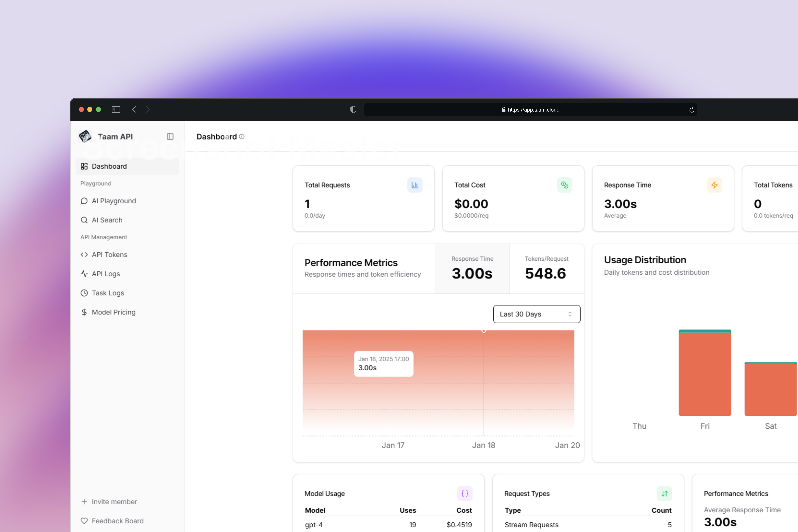Toggle the sidebar collapse control next to Taam API
798x532 pixels.
[x=170, y=136]
